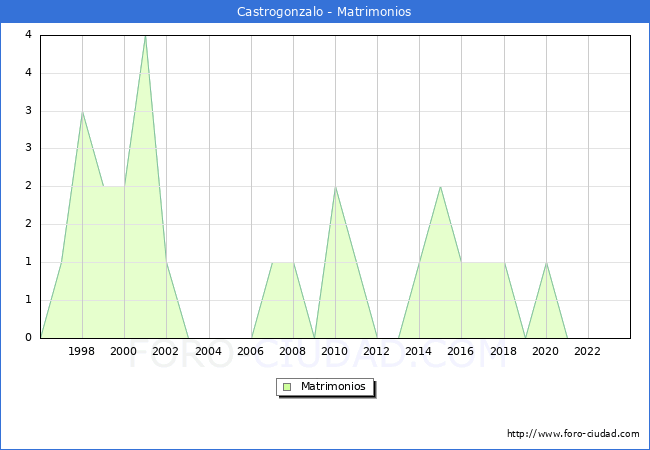The image size is (650, 450).
Task: Click the chart title Castrogonzalo - Matrimonios
Action: click(324, 12)
